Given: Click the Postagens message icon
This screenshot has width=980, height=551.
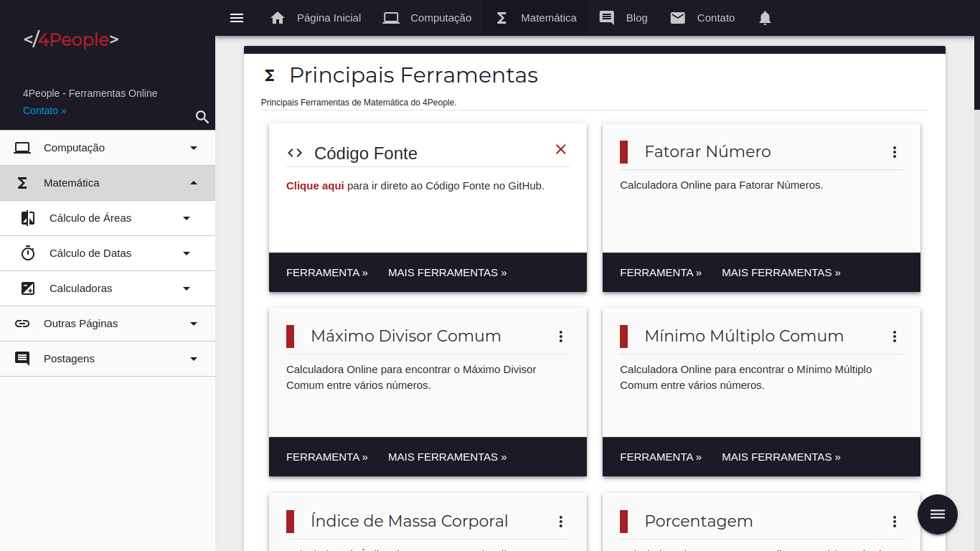Looking at the screenshot, I should coord(22,359).
